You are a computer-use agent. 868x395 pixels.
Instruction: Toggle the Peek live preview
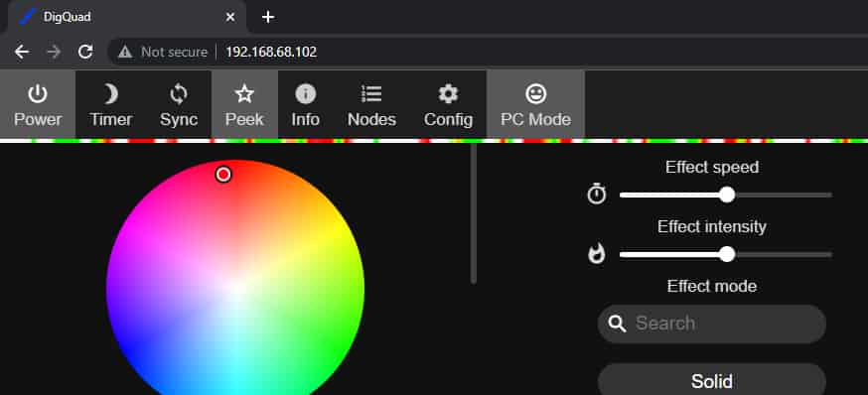pyautogui.click(x=244, y=104)
